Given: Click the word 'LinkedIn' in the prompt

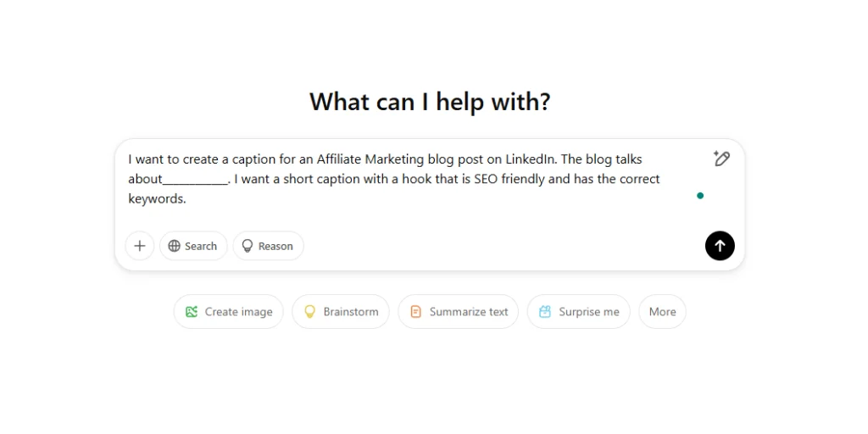Looking at the screenshot, I should [531, 159].
